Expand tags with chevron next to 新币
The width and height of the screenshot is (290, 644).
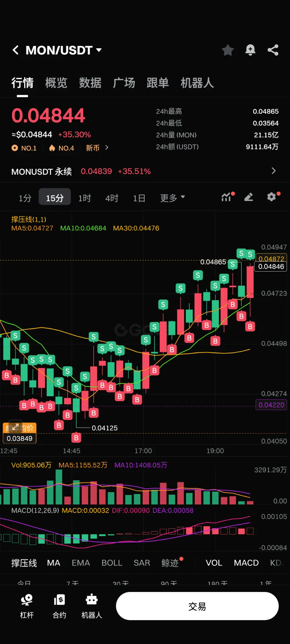[107, 148]
